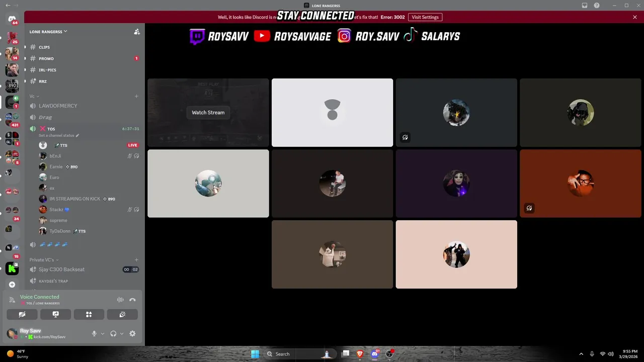
Task: Open OBS icon in taskbar
Action: [x=389, y=354]
